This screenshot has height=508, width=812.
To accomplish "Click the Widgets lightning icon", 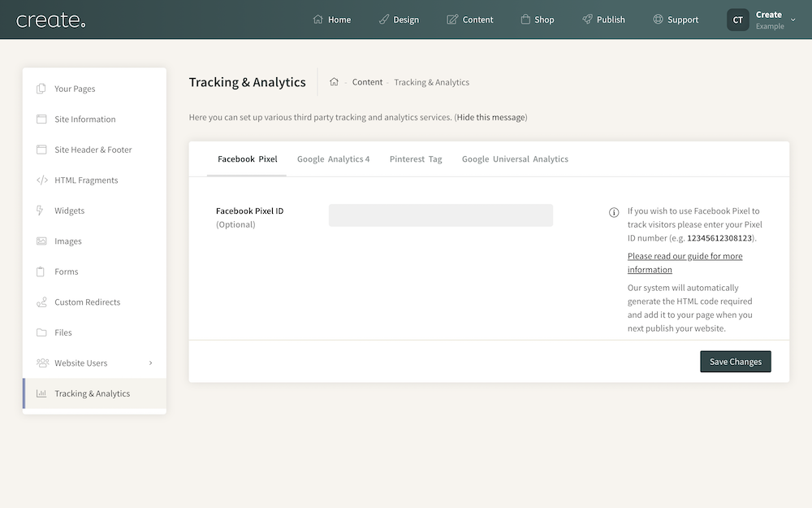I will pos(40,211).
